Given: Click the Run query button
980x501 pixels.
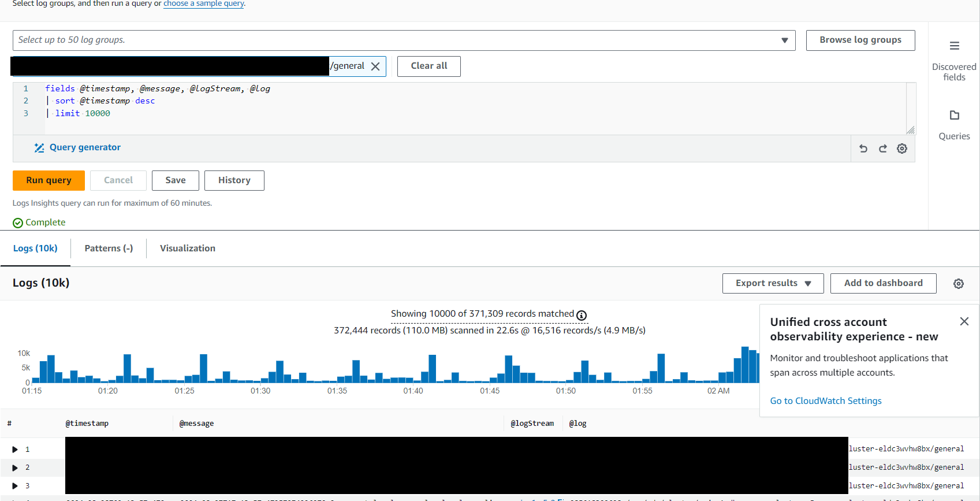Looking at the screenshot, I should (x=49, y=180).
